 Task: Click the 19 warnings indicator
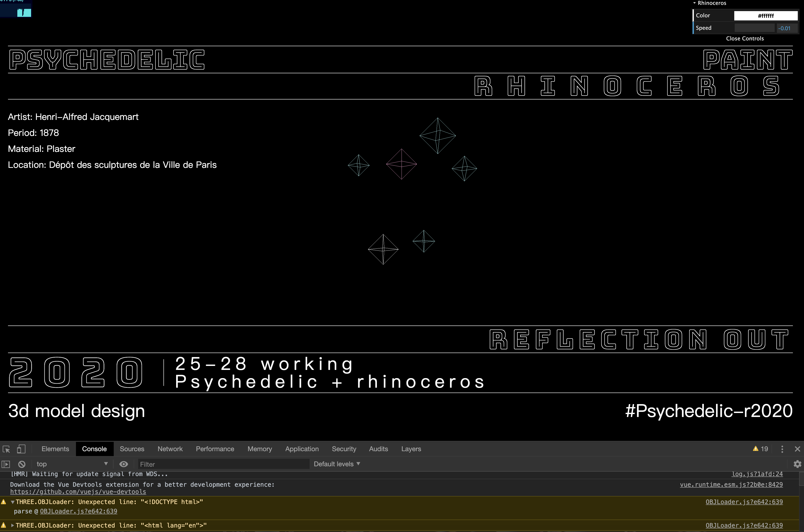click(x=760, y=449)
